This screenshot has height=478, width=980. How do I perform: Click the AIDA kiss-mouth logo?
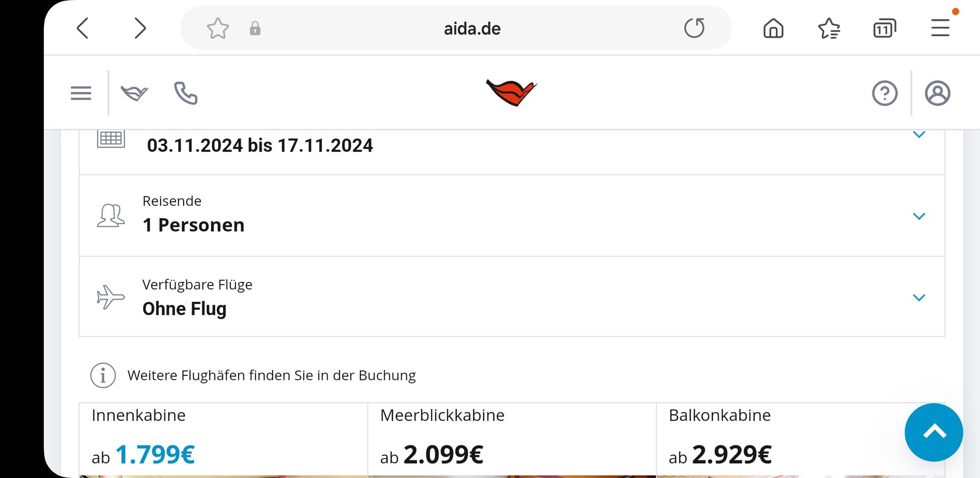point(511,92)
